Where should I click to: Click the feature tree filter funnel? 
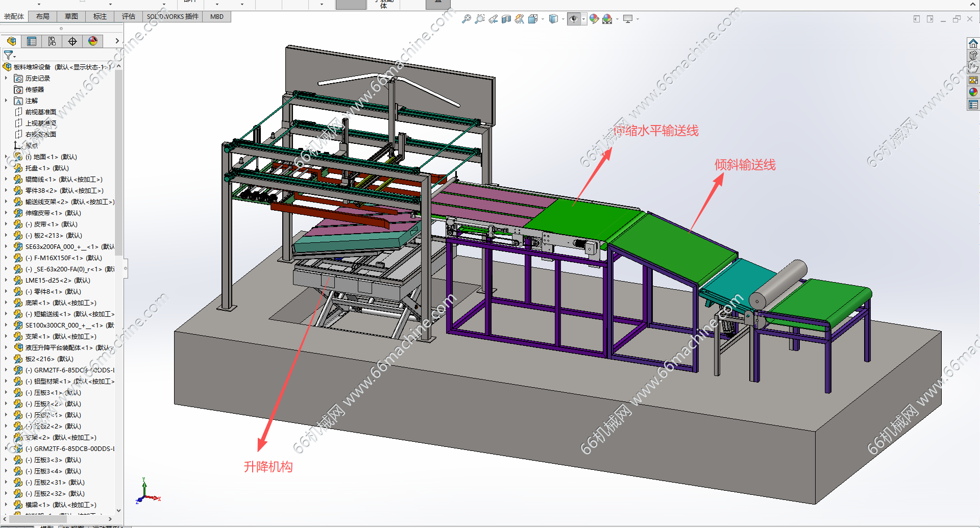point(9,55)
